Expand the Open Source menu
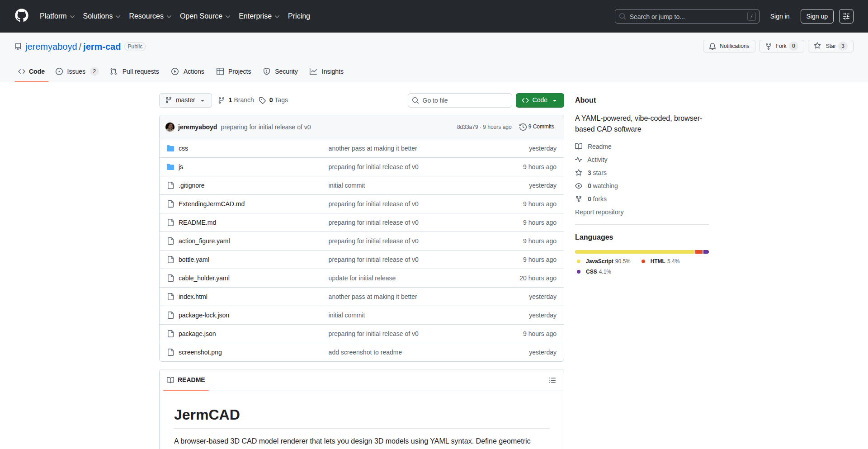This screenshot has height=449, width=868. pyautogui.click(x=205, y=16)
